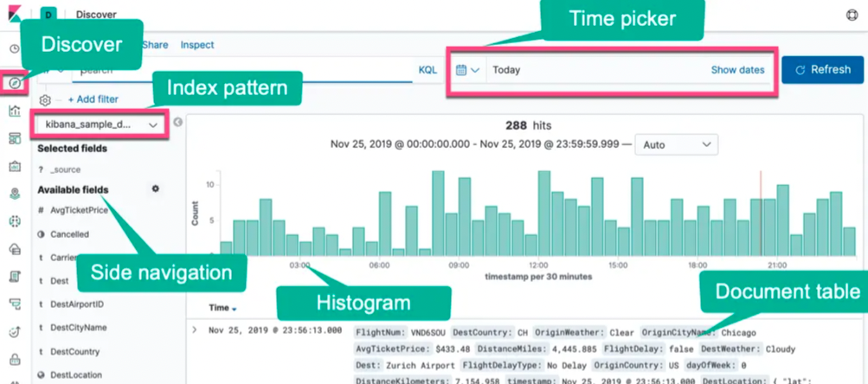The height and width of the screenshot is (384, 868).
Task: Open the Share menu
Action: coord(155,45)
